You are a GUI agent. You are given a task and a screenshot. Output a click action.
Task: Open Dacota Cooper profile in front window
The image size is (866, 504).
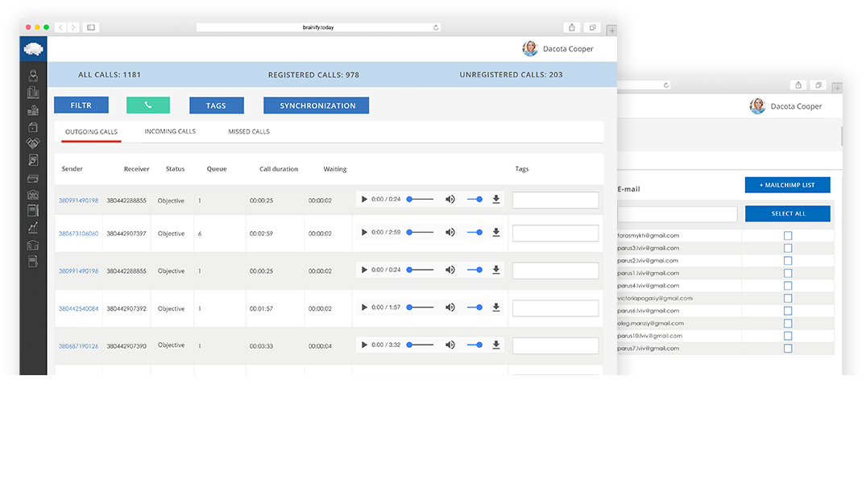point(557,48)
